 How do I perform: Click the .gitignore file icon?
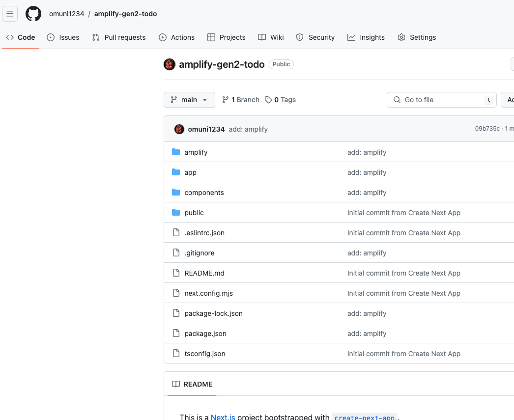(176, 252)
